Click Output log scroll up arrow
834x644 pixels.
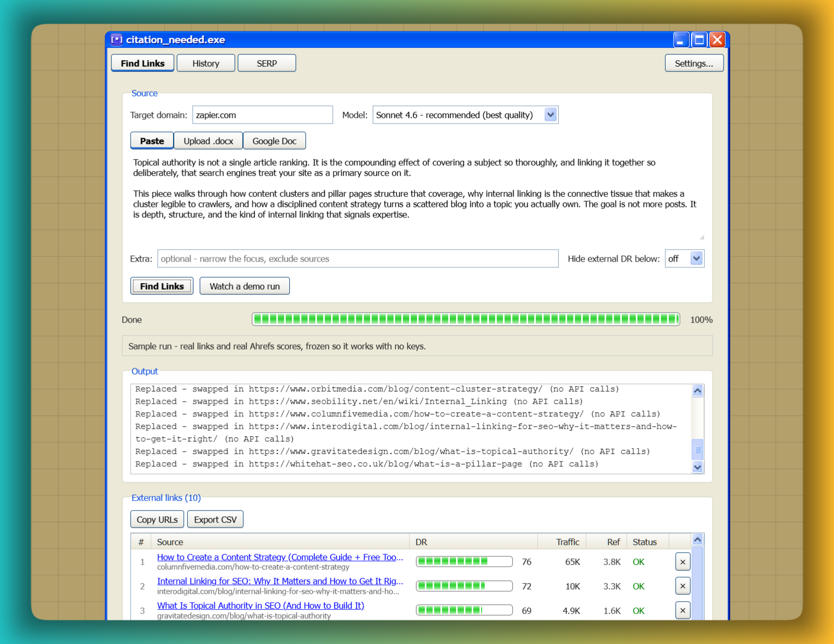tap(698, 390)
